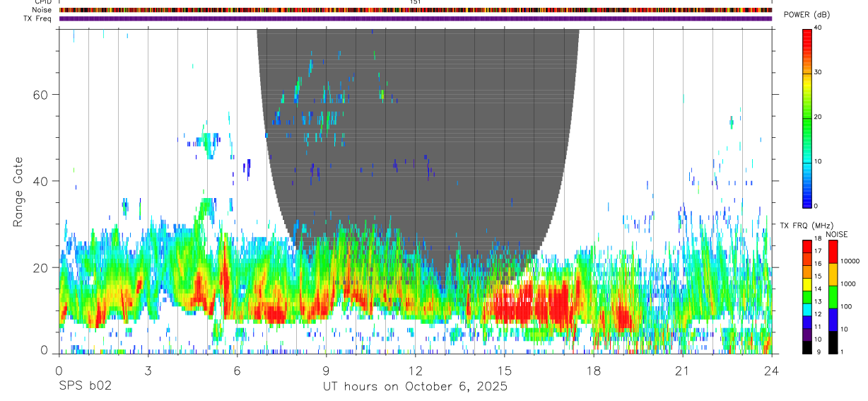Viewport: 868px width, 401px height.
Task: Click the 1000 label on NOISE scale
Action: click(848, 284)
